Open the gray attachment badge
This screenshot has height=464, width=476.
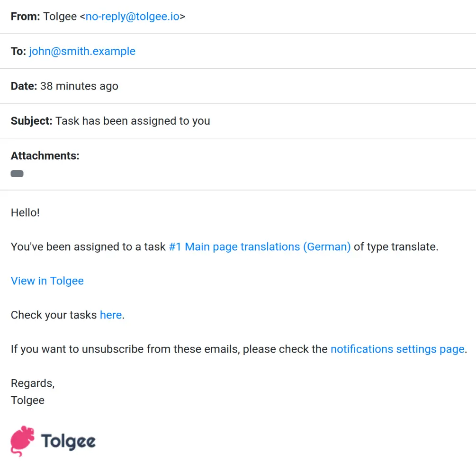tap(17, 174)
